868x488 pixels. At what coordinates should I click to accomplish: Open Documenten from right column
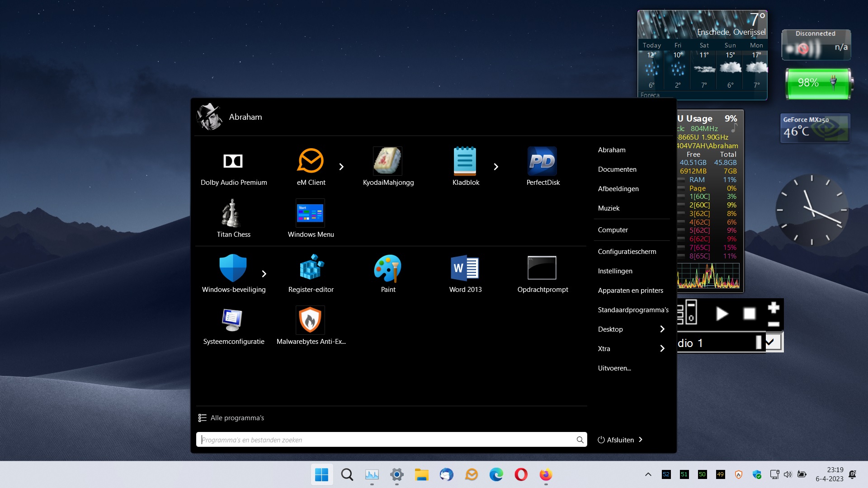pyautogui.click(x=617, y=169)
